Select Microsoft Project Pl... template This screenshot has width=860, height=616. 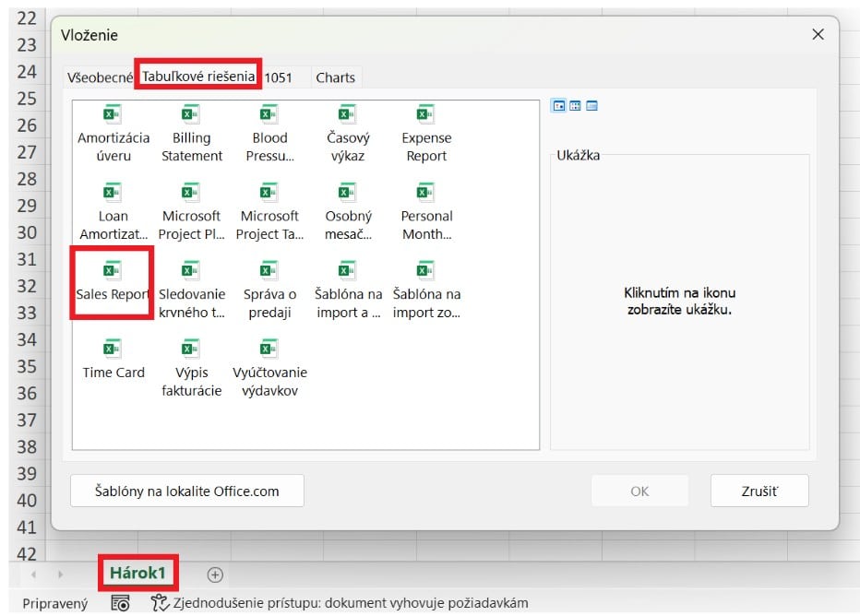(191, 212)
